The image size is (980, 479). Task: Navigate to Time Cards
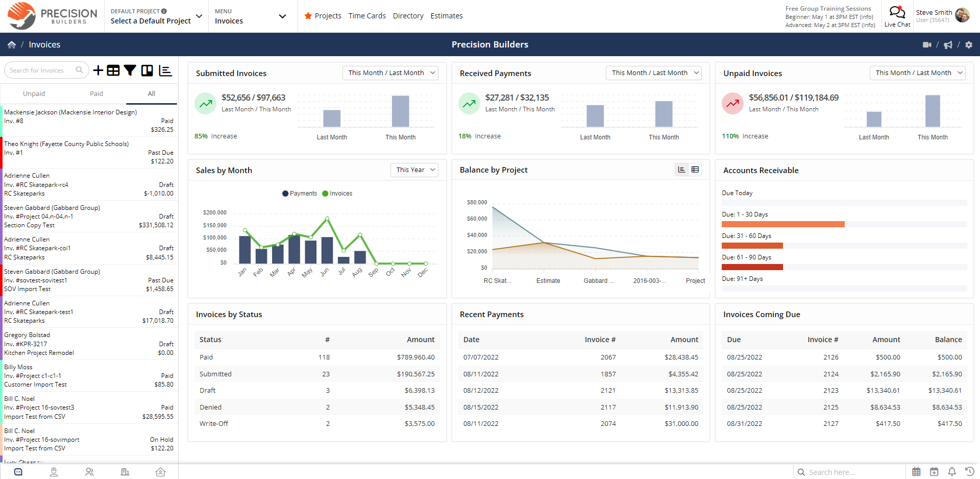[x=367, y=16]
